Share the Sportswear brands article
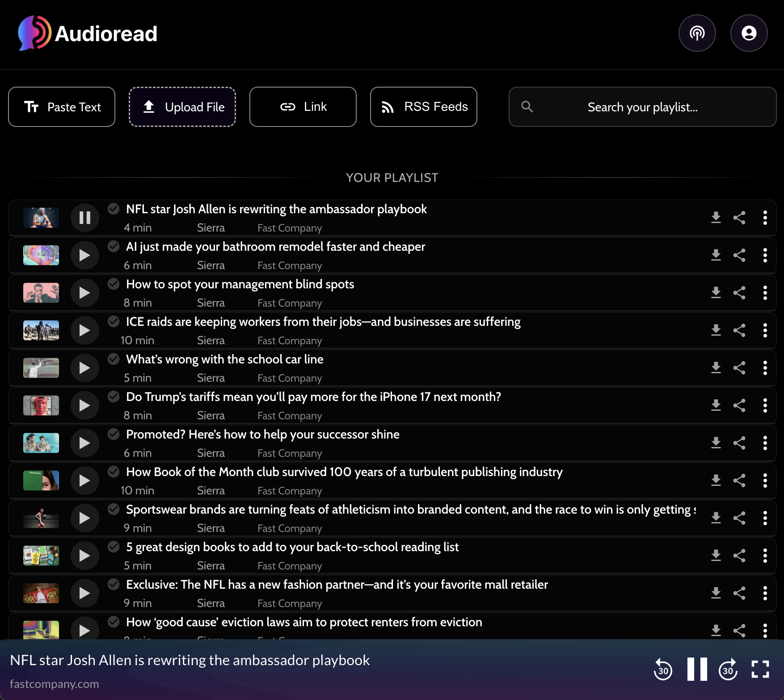This screenshot has height=700, width=784. click(x=739, y=518)
